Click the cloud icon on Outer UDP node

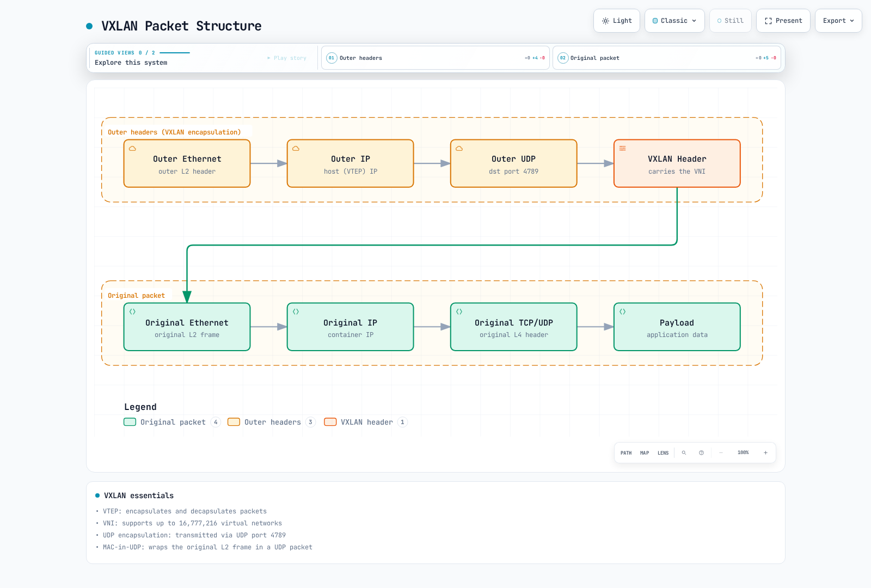click(459, 149)
